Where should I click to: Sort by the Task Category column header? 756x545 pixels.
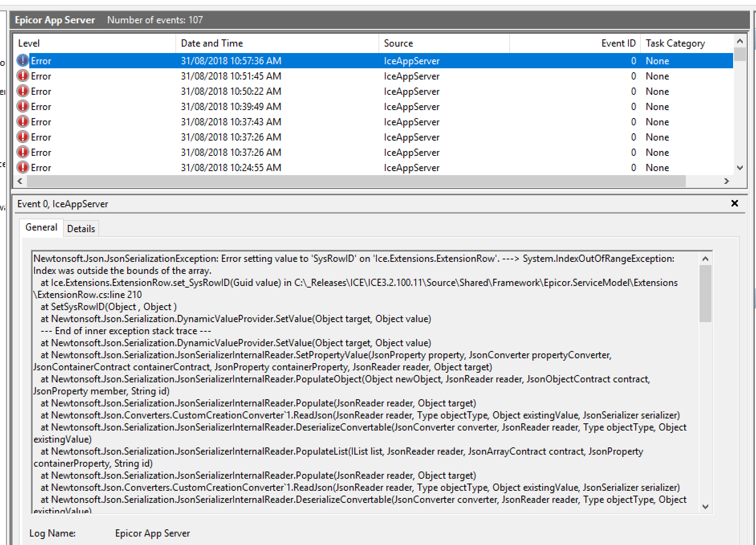687,43
